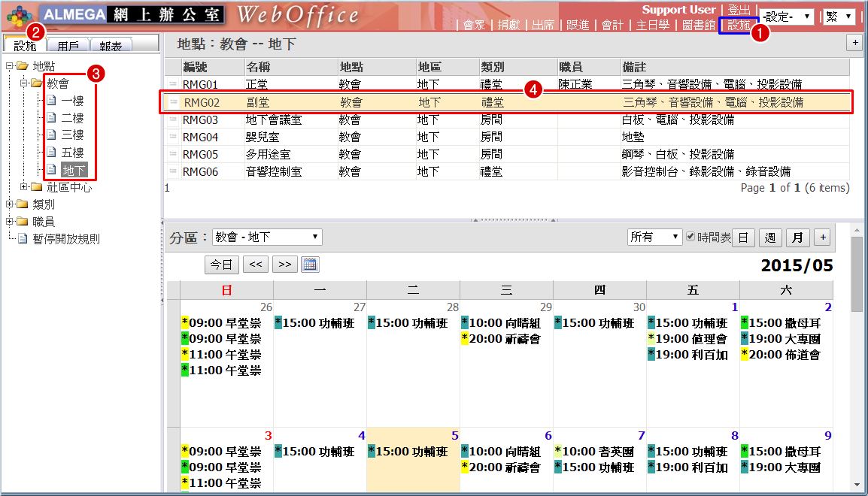Click the 登出 logout link
This screenshot has width=868, height=496.
739,10
